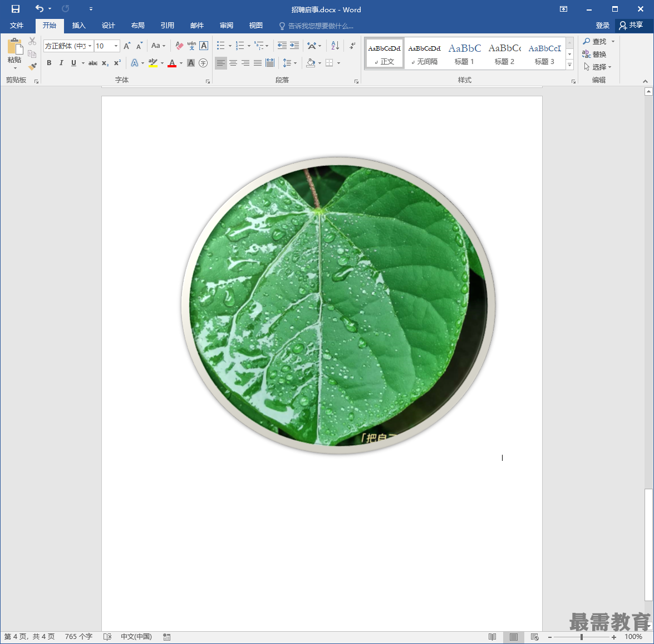Show or hide paragraph marks
Viewport: 654px width, 644px height.
point(353,46)
